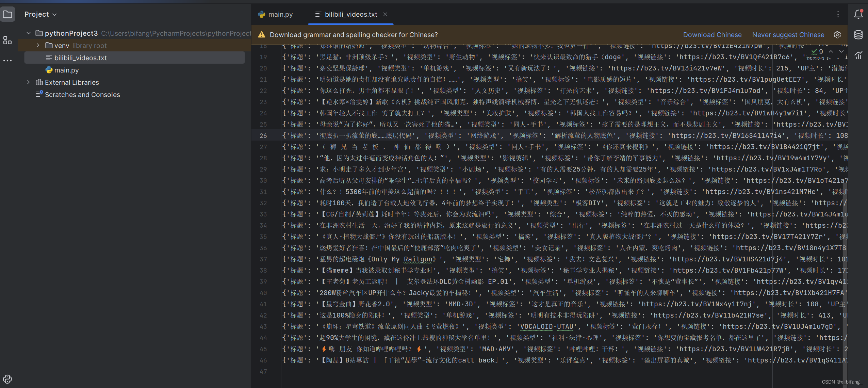868x388 pixels.
Task: Click line number 47 in the gutter
Action: tap(263, 371)
